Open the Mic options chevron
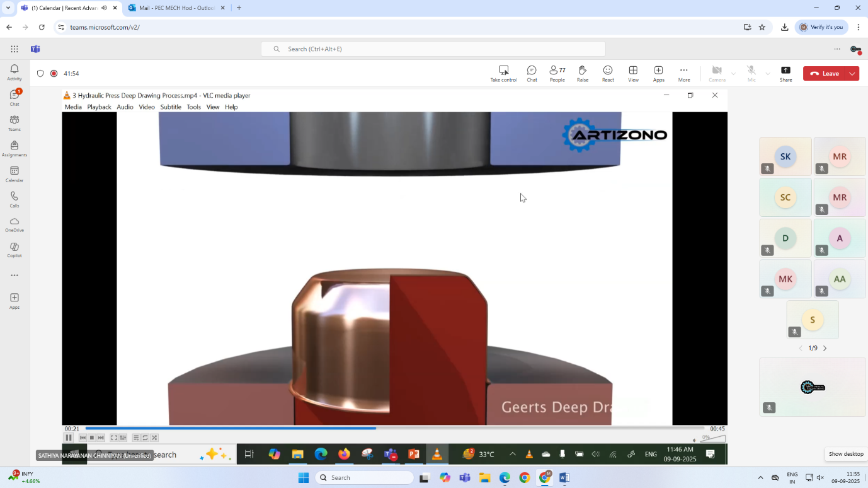The width and height of the screenshot is (868, 488). tap(767, 74)
